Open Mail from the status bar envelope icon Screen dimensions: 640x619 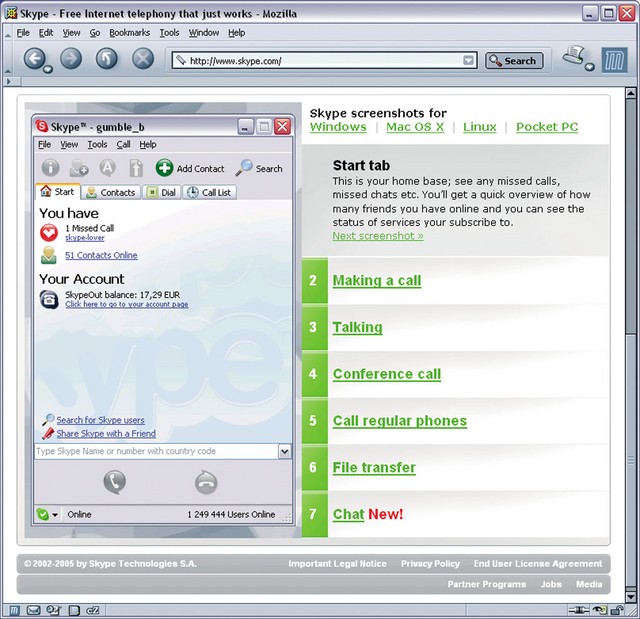[x=33, y=610]
